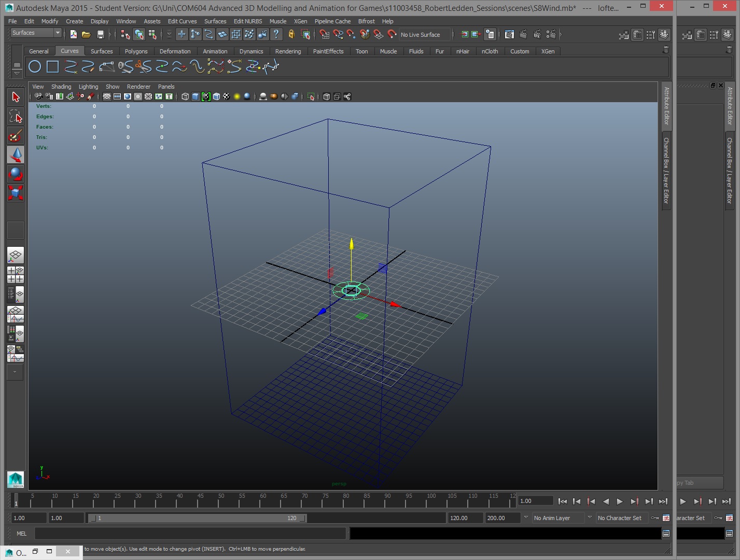
Task: Click the shelf trash can icon
Action: pyautogui.click(x=666, y=50)
